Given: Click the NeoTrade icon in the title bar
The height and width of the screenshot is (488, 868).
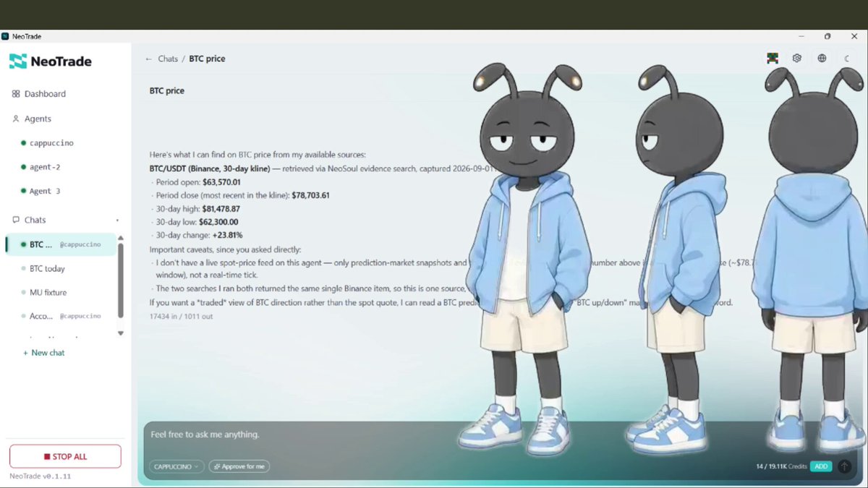Looking at the screenshot, I should pos(5,36).
